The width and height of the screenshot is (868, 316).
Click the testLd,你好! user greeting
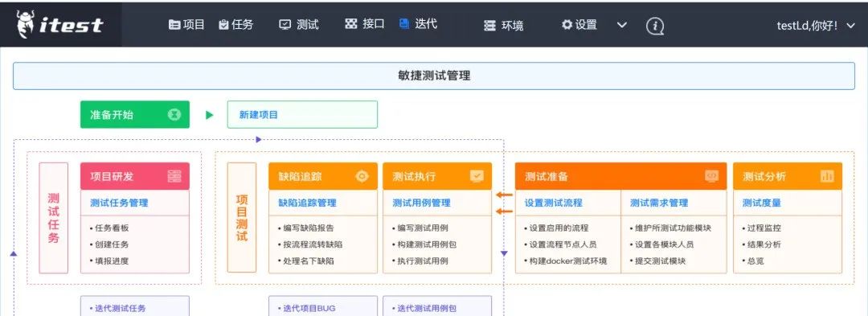[807, 26]
